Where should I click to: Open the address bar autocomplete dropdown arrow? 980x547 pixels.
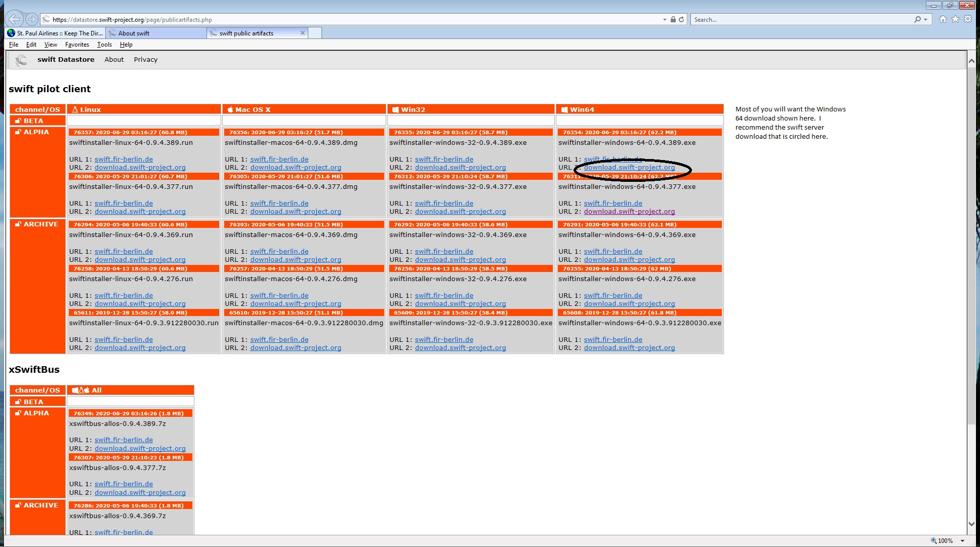pyautogui.click(x=665, y=19)
